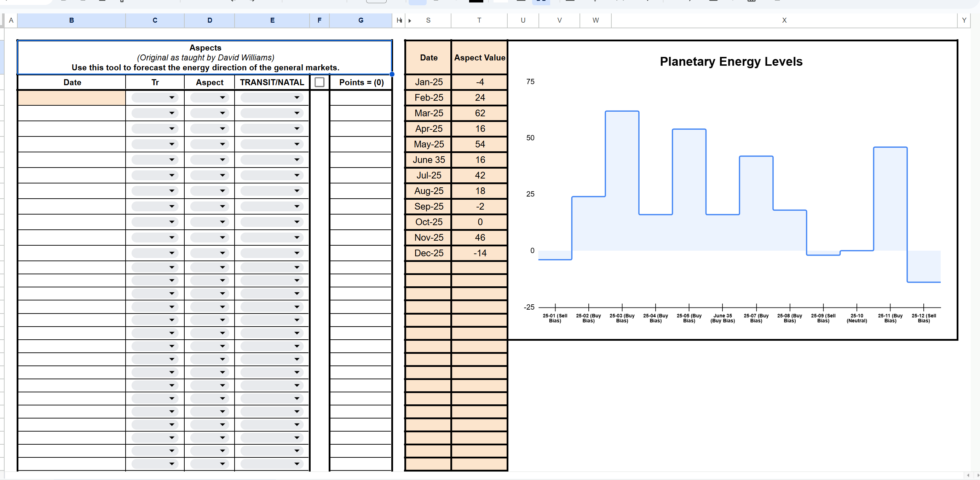This screenshot has height=480, width=980.
Task: Click the black color swatch in toolbar
Action: (475, 1)
